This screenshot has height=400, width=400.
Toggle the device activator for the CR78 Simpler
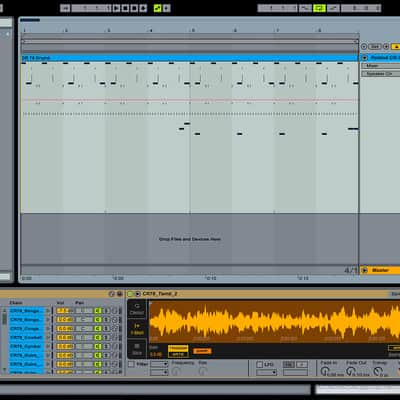click(x=130, y=294)
